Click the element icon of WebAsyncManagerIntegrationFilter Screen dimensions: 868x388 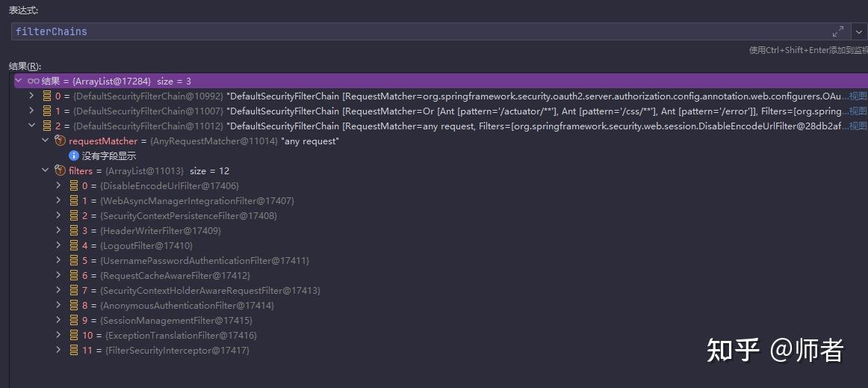[74, 200]
